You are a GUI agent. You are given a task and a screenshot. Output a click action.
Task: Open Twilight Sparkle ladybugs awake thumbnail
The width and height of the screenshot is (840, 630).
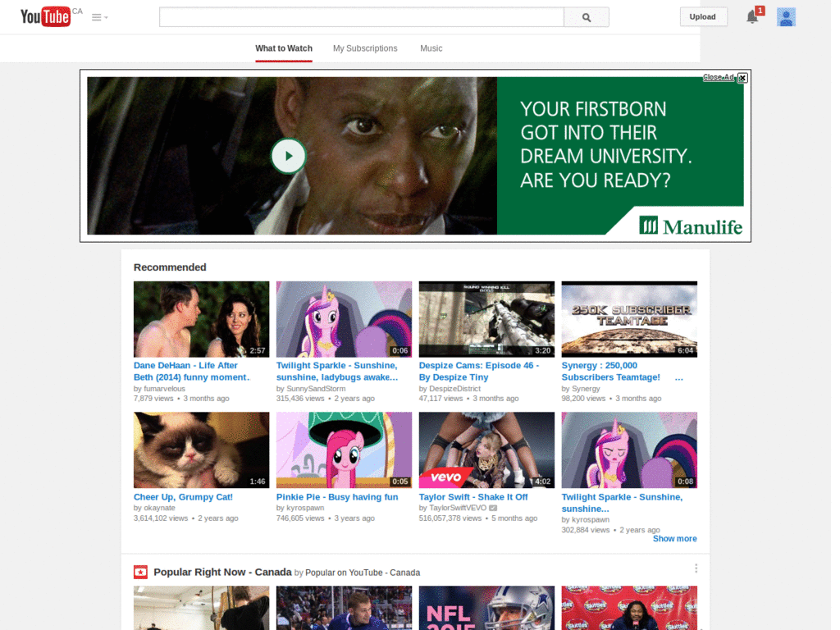(x=344, y=319)
